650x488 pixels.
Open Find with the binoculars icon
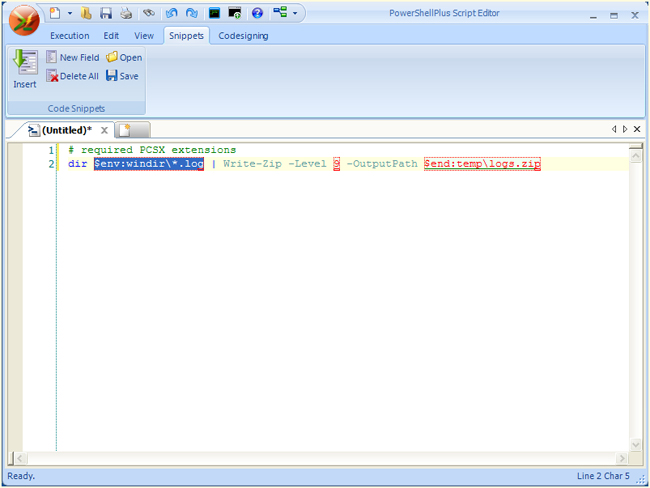point(149,13)
